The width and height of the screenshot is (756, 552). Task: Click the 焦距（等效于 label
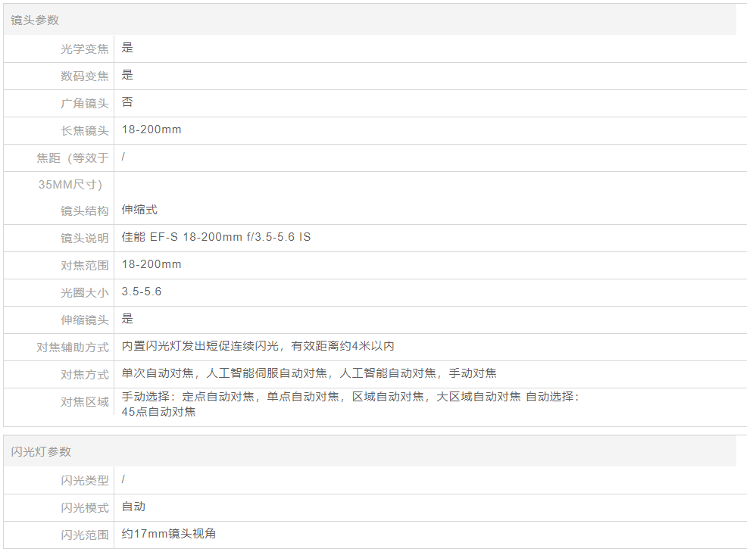73,158
